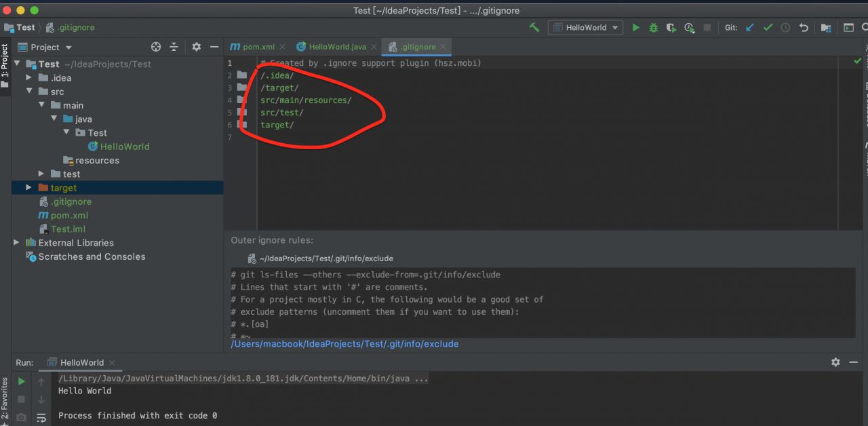
Task: Open Project Structure from the toolbar
Action: (826, 28)
